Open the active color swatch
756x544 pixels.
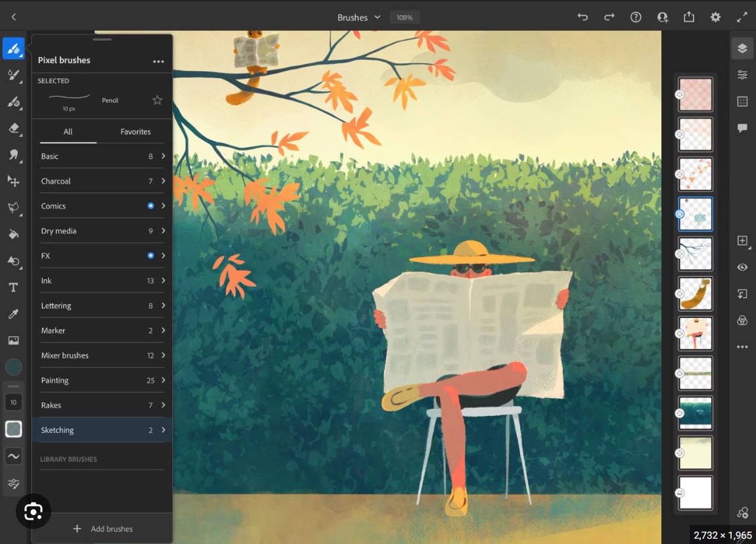click(13, 367)
